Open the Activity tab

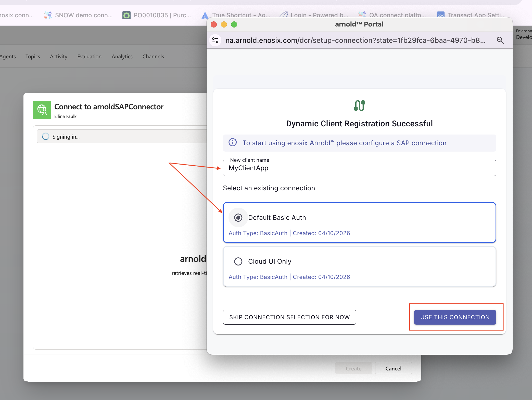click(x=59, y=57)
